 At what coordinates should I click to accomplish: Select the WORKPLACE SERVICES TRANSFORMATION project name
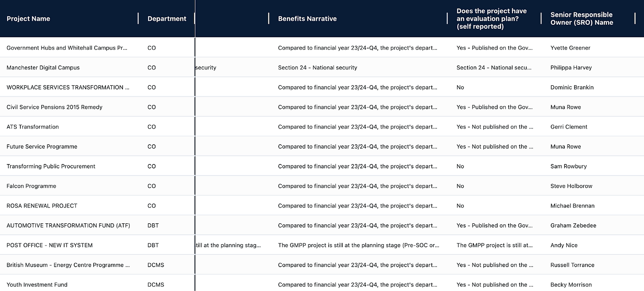(68, 87)
